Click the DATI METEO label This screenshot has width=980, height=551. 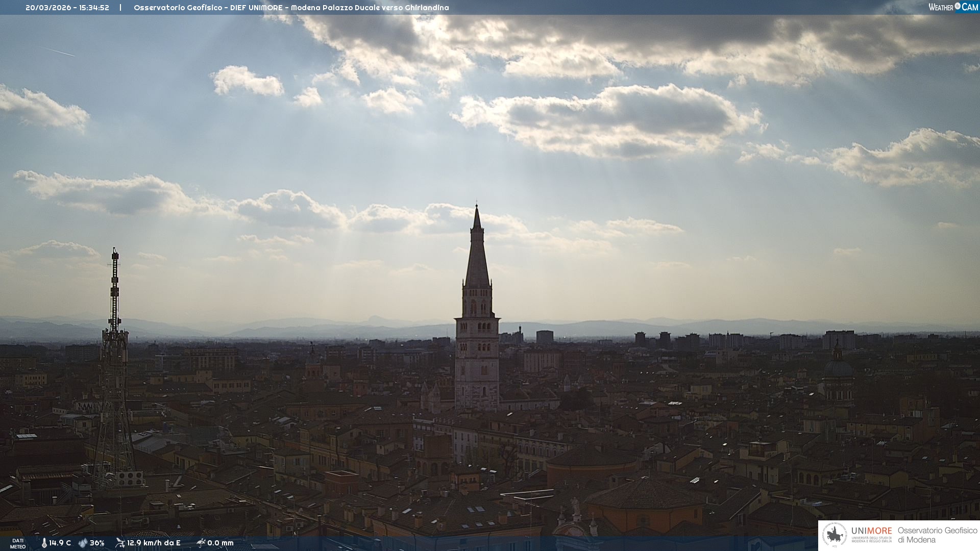[18, 543]
